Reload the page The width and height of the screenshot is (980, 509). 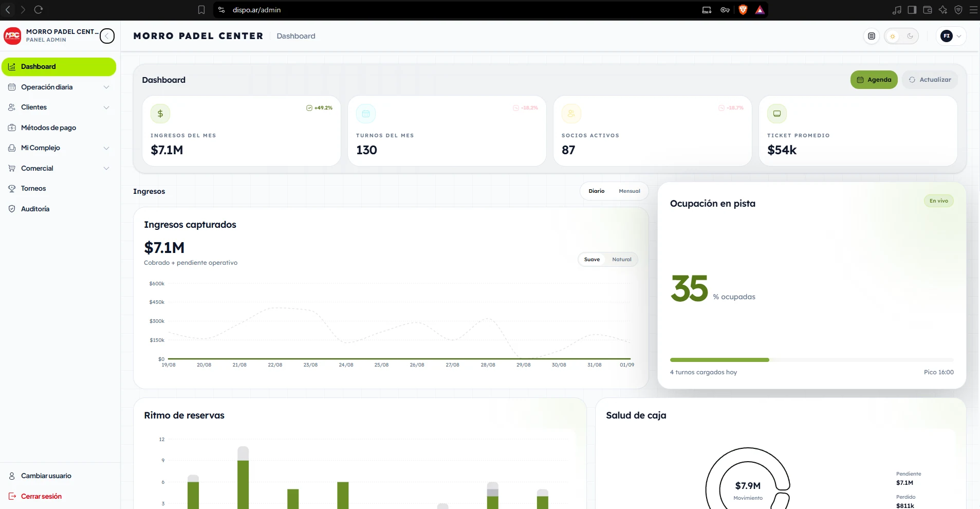pyautogui.click(x=38, y=10)
